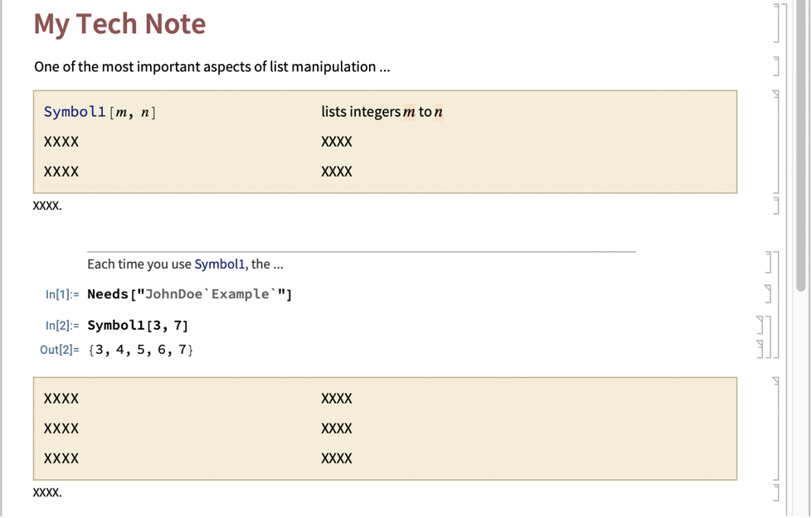Click the output list {3, 4, 5, 6, 7}
Screen dimensions: 812x518
coord(140,350)
